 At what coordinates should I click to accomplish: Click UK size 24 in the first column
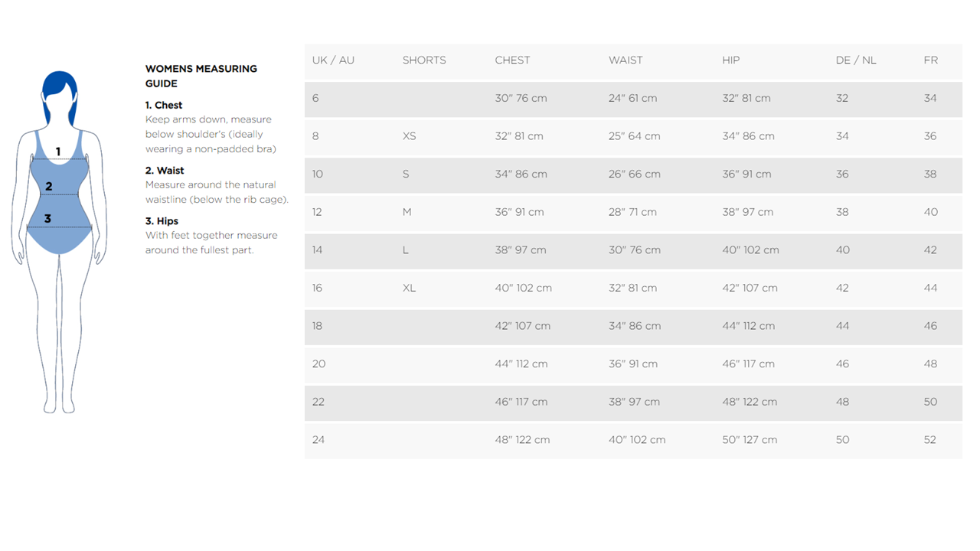pyautogui.click(x=318, y=440)
